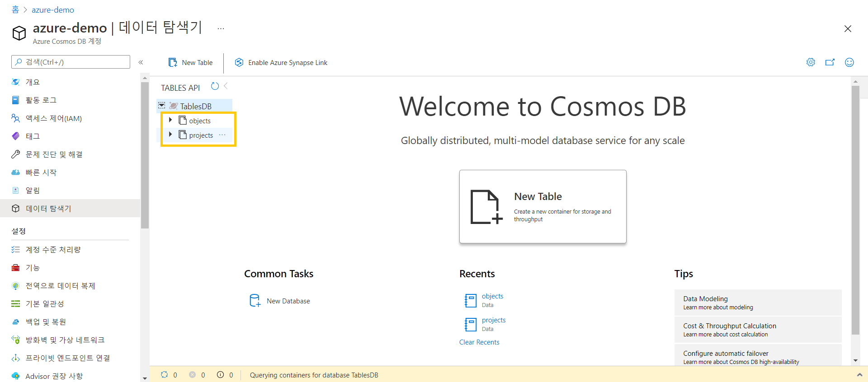868x382 pixels.
Task: Expand the notification console chevron
Action: click(x=859, y=375)
